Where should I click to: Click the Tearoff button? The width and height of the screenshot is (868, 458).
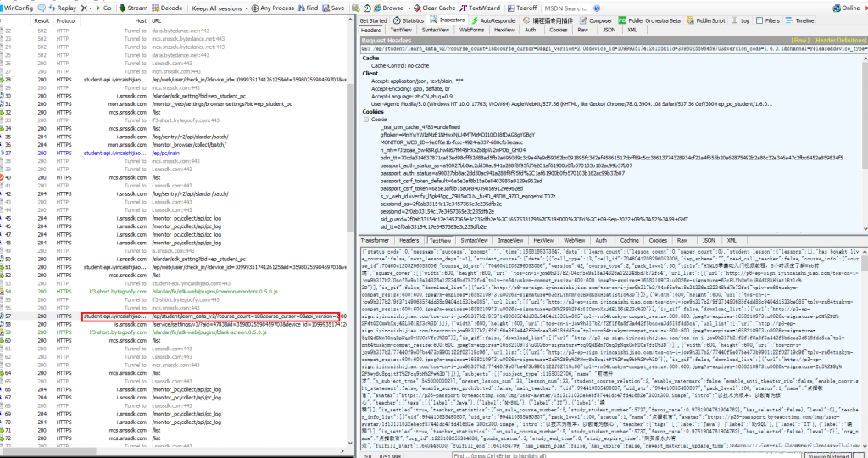coord(521,8)
